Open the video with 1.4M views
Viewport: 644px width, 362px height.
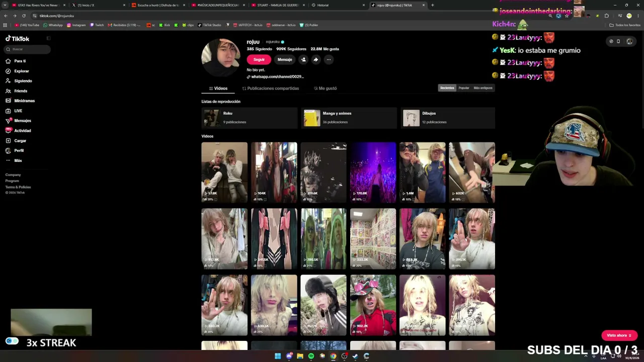pyautogui.click(x=423, y=172)
